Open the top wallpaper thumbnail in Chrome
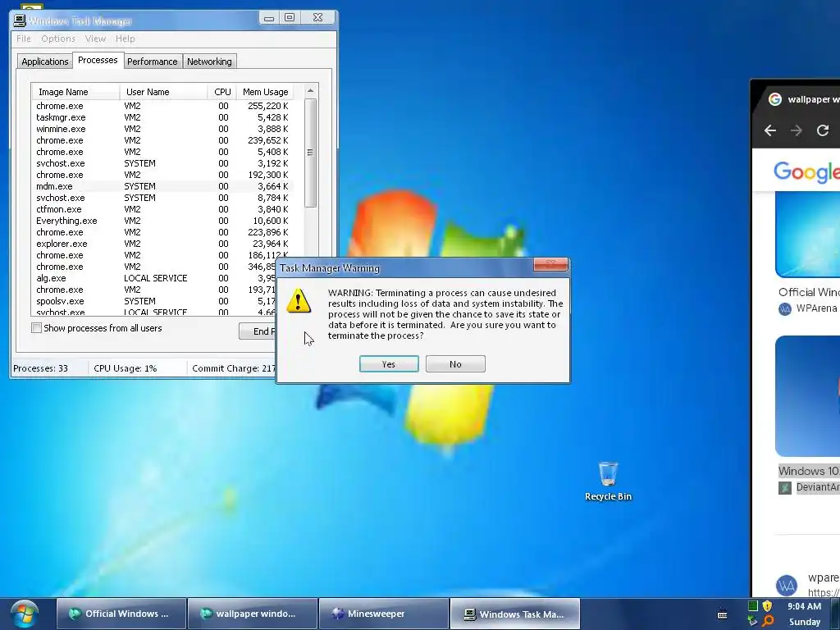The image size is (840, 630). tap(807, 235)
